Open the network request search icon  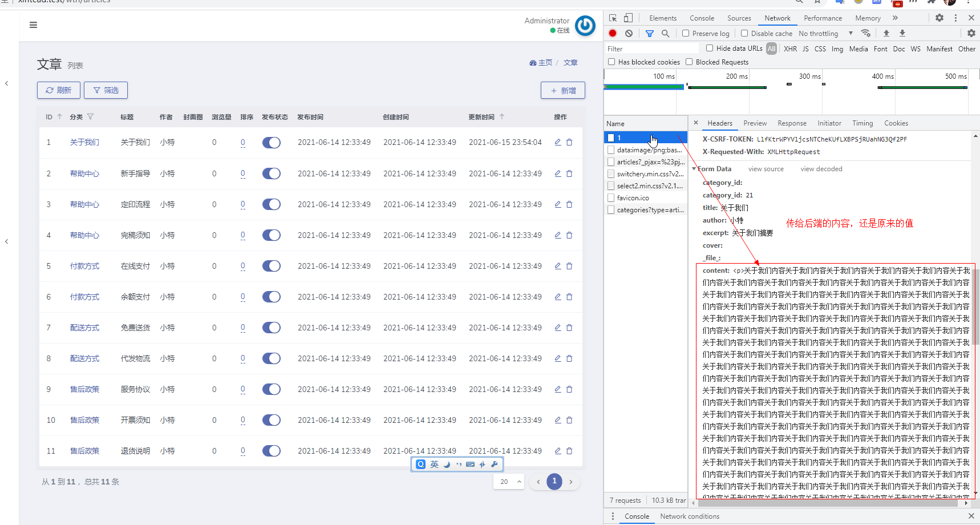tap(666, 33)
